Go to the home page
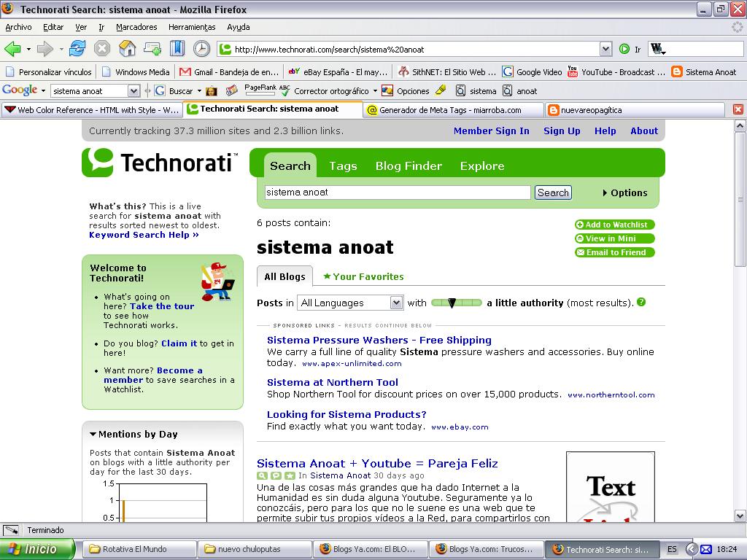 [127, 49]
